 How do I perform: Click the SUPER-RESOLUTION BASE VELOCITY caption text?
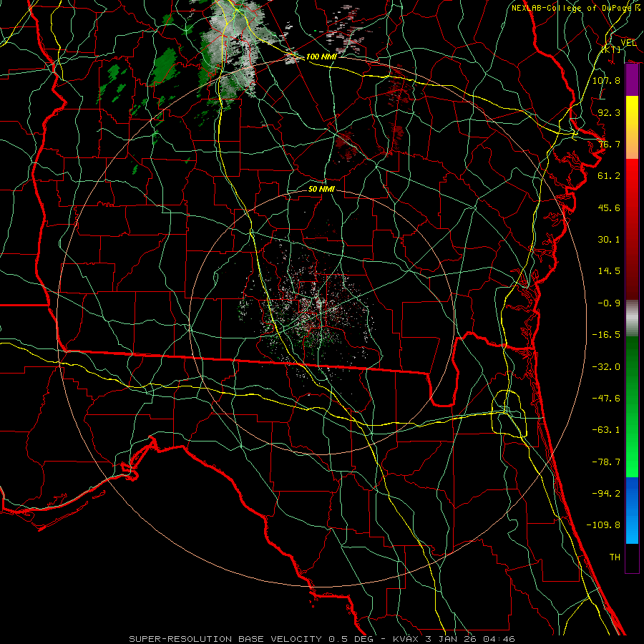tap(227, 639)
